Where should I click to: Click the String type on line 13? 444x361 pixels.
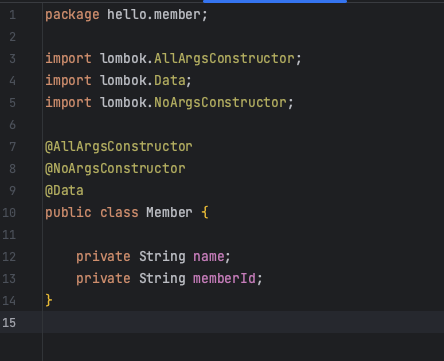[162, 279]
